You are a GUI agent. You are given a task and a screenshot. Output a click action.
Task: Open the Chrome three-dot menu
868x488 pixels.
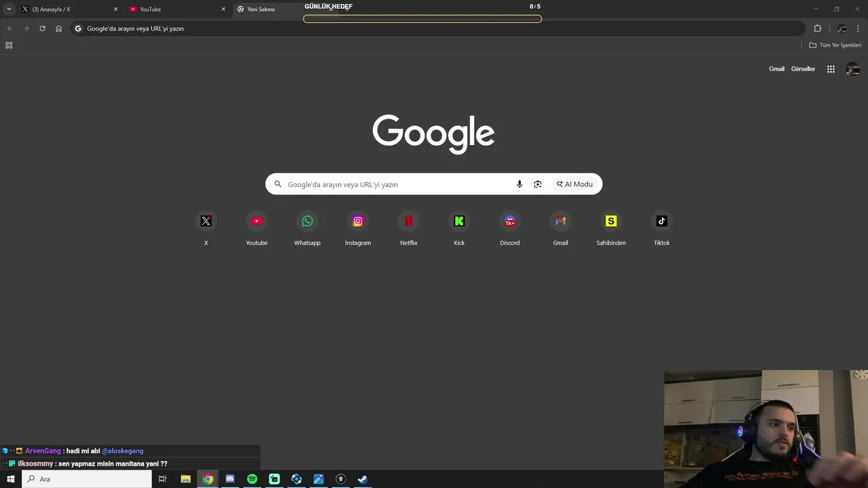pos(859,28)
